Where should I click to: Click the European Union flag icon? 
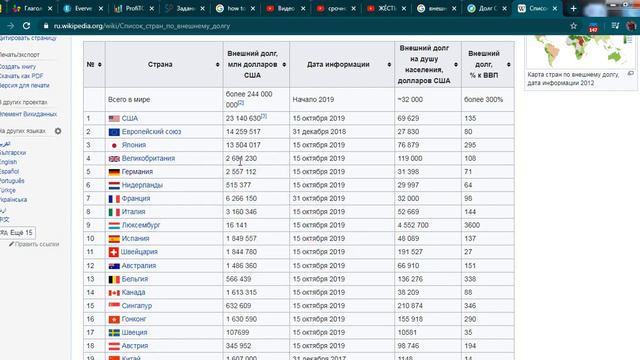pos(114,132)
